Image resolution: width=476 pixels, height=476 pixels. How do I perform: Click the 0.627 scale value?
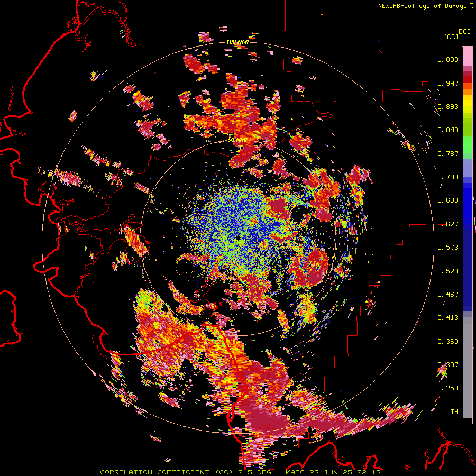448,224
